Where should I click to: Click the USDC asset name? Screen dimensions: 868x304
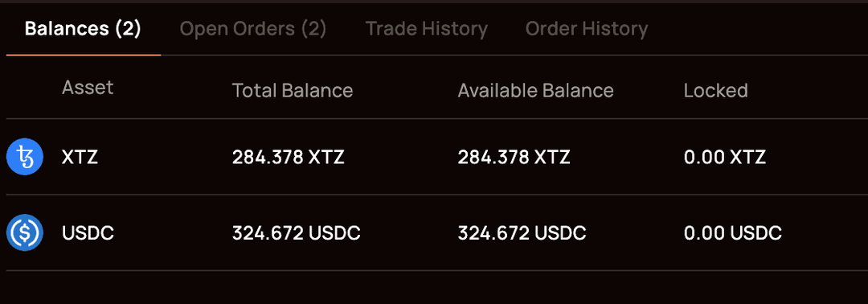coord(88,233)
